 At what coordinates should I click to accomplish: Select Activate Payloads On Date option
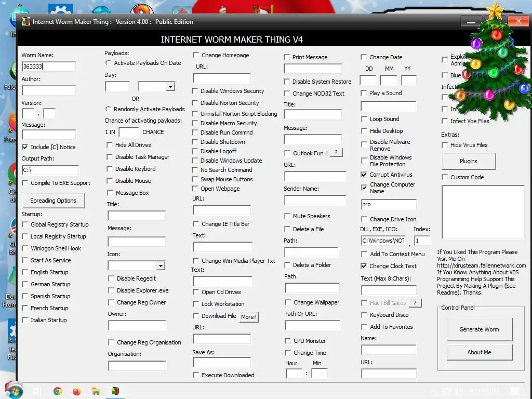click(x=108, y=63)
